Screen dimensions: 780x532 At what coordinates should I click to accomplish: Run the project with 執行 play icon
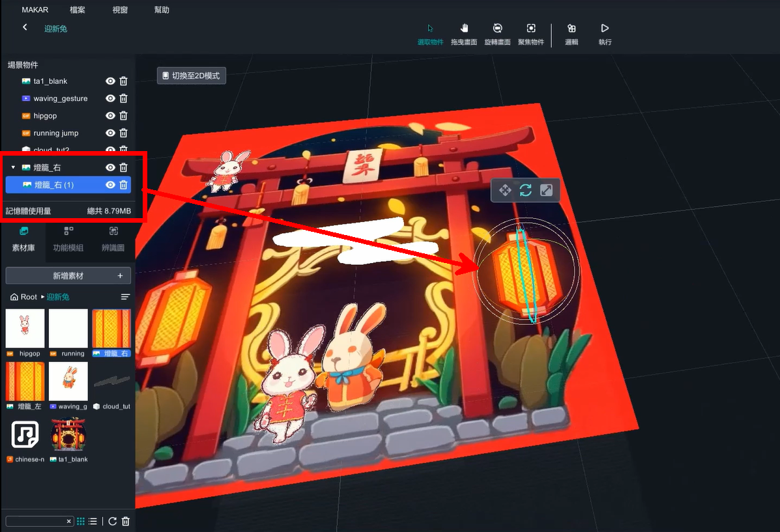[x=605, y=34]
